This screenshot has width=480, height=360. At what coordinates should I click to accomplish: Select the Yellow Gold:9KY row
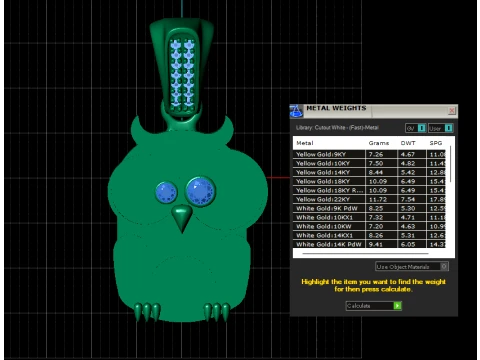click(x=369, y=154)
